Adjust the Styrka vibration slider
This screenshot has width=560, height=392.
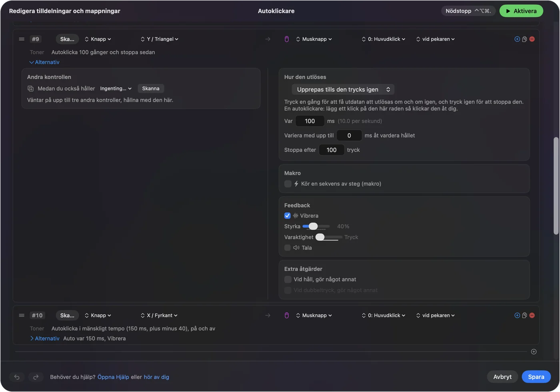[x=316, y=227]
